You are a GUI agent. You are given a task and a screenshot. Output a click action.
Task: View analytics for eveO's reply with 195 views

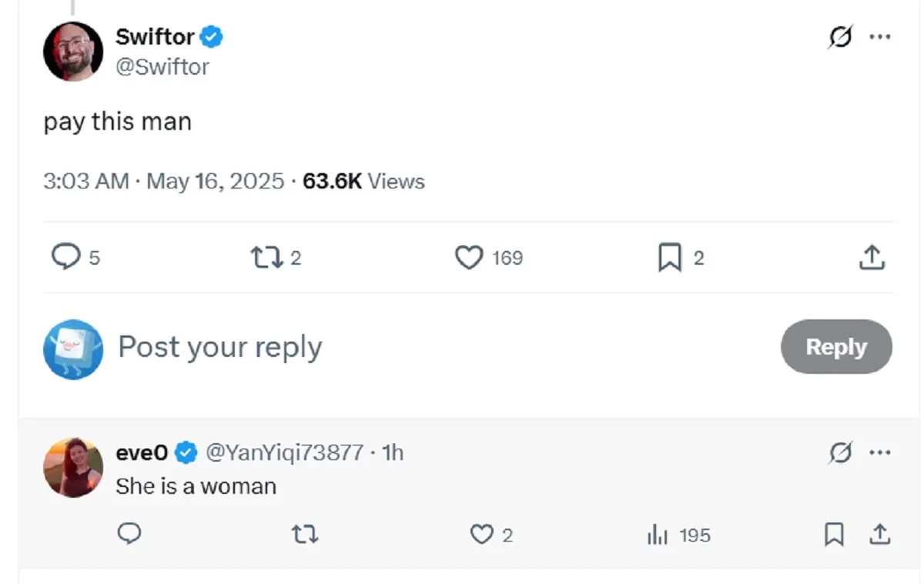click(x=656, y=535)
